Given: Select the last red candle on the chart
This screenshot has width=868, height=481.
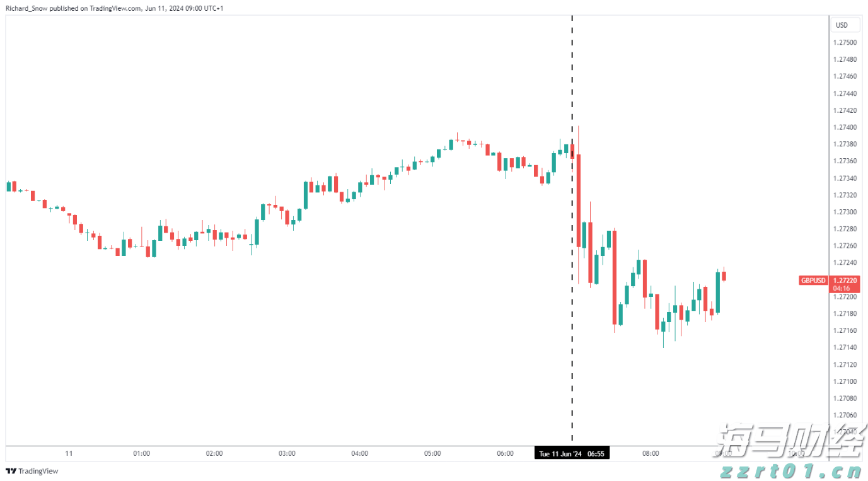Looking at the screenshot, I should tap(724, 275).
